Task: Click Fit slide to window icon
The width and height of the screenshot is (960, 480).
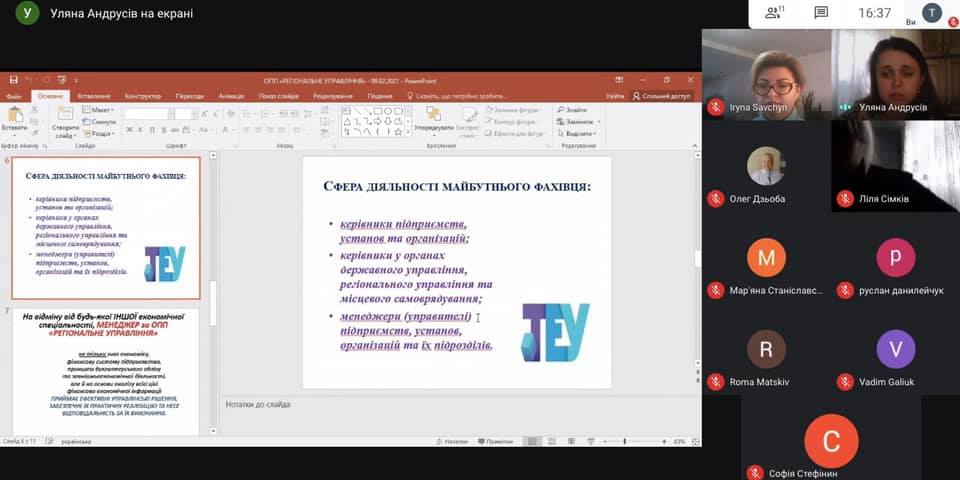Action: tap(695, 441)
